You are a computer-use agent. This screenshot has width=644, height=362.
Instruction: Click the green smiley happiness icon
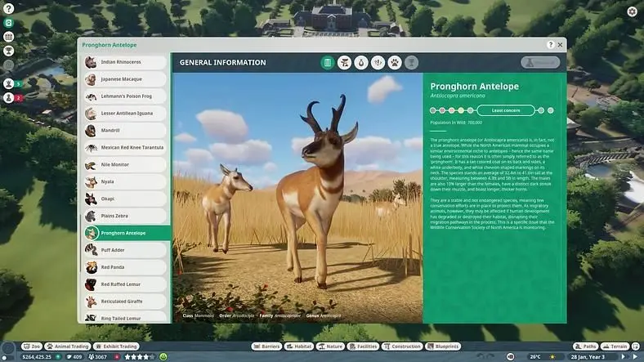[163, 357]
